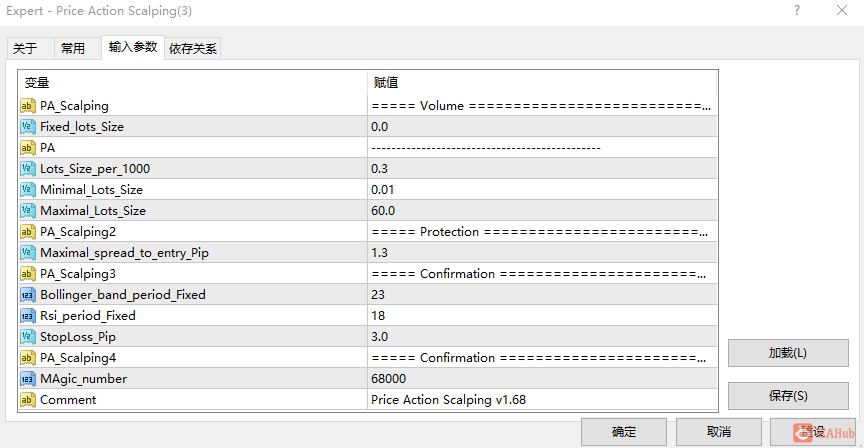Viewport: 864px width, 448px height.
Task: Click the 确定 button
Action: pos(624,431)
